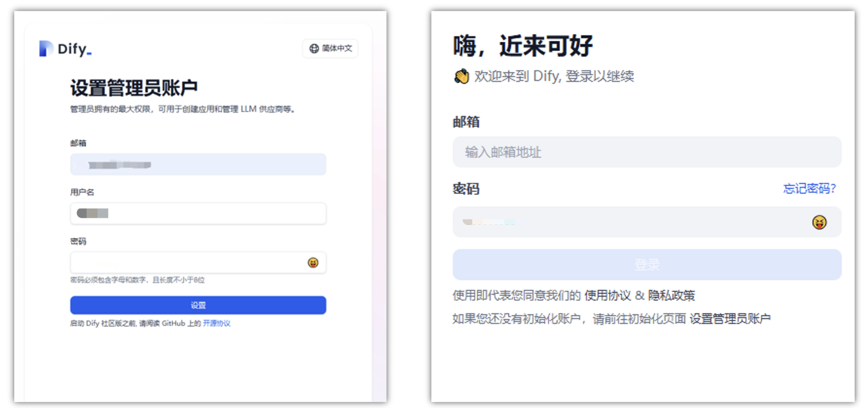Open the 开源协议 link
868x411 pixels.
coord(217,323)
